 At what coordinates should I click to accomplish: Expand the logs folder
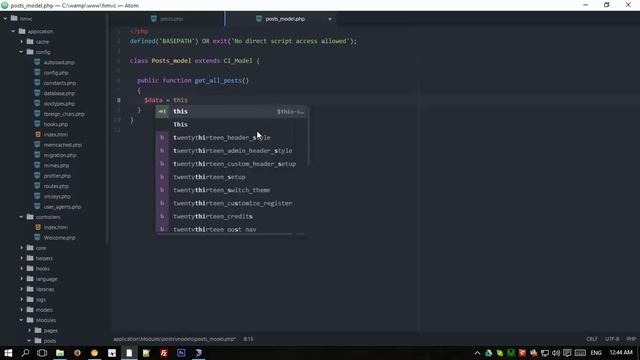pos(22,300)
